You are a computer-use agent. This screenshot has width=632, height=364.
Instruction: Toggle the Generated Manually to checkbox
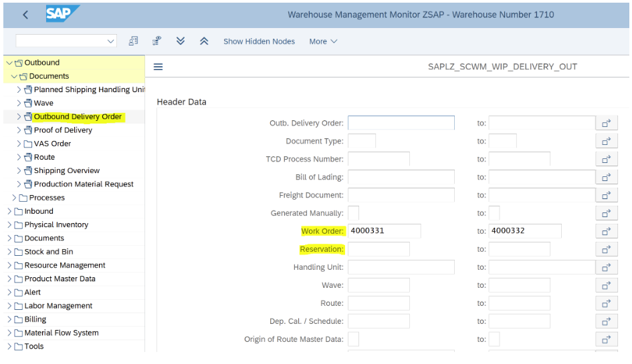point(494,213)
